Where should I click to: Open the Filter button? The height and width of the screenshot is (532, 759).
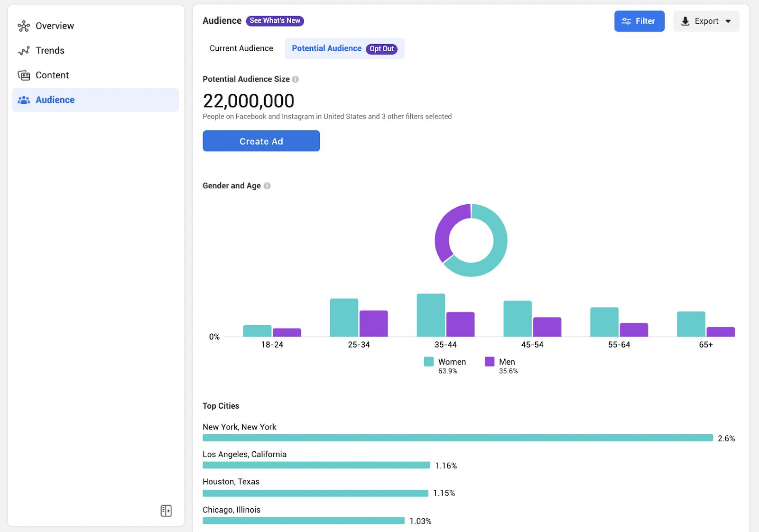639,21
